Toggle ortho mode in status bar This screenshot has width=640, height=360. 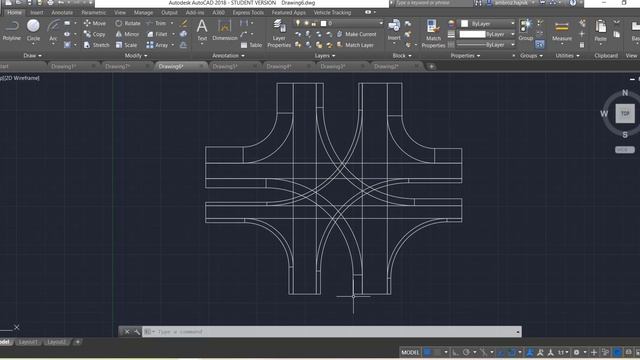click(x=456, y=352)
